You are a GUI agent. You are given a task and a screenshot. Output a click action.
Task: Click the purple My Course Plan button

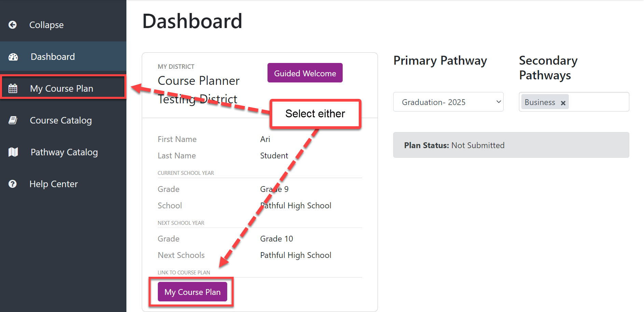pos(192,292)
